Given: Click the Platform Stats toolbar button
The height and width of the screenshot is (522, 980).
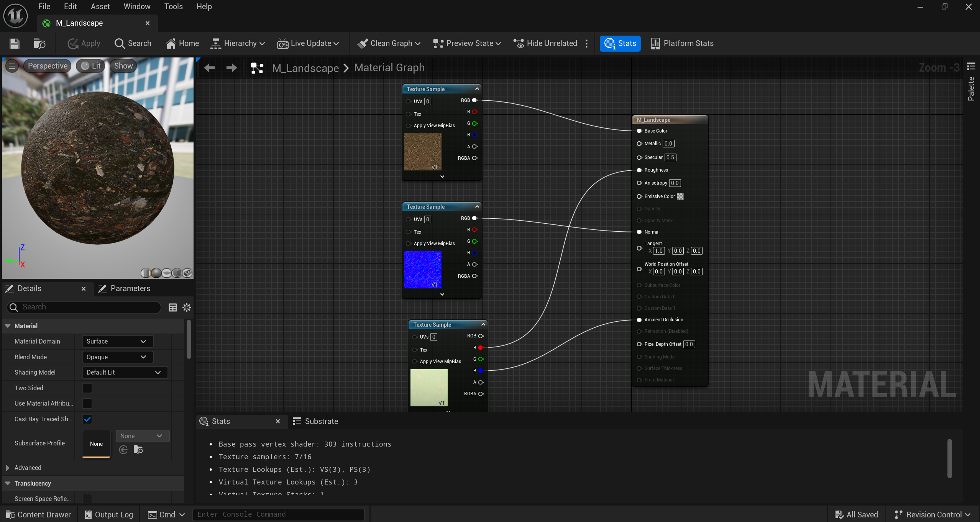Looking at the screenshot, I should [682, 43].
